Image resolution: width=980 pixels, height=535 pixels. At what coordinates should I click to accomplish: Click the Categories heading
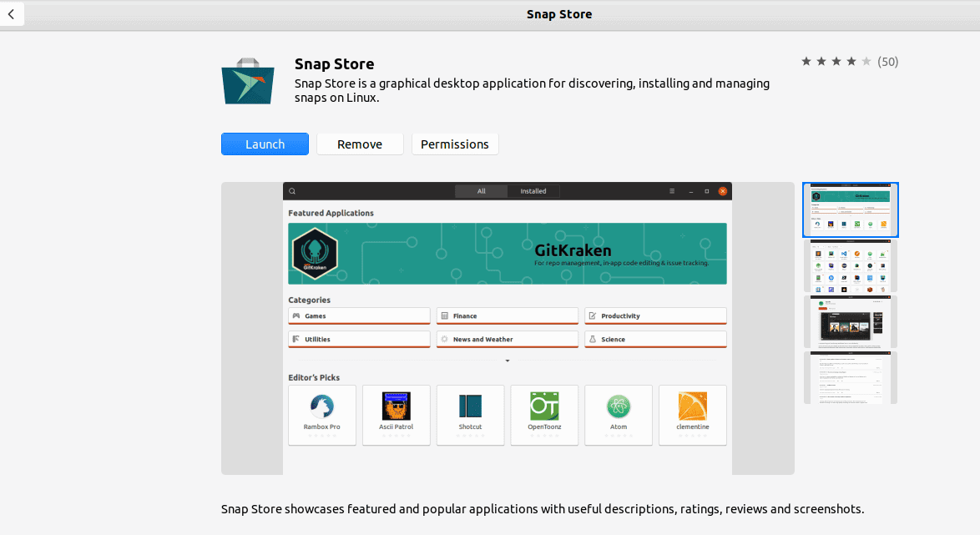point(310,300)
